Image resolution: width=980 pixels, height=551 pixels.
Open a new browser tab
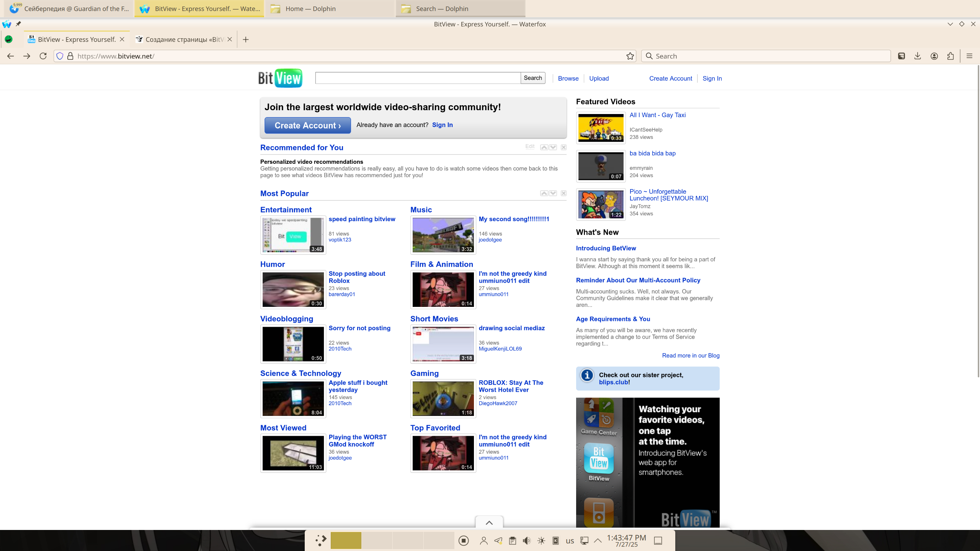click(246, 39)
